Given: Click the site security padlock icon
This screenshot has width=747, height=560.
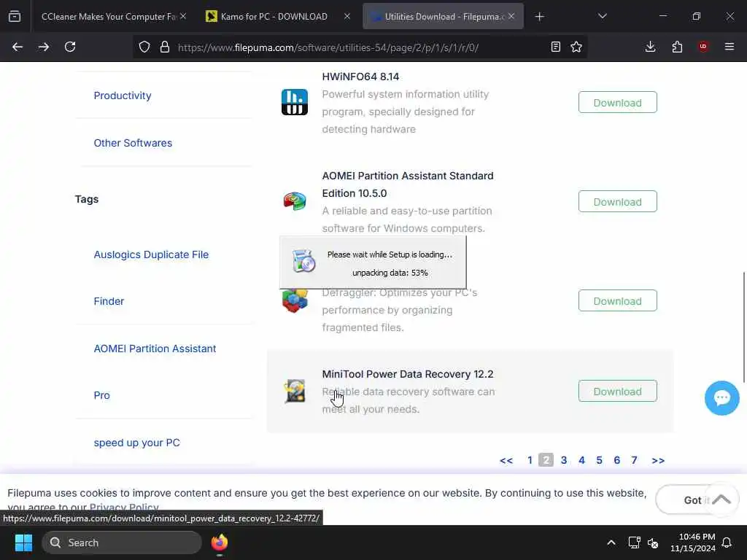Looking at the screenshot, I should [165, 47].
